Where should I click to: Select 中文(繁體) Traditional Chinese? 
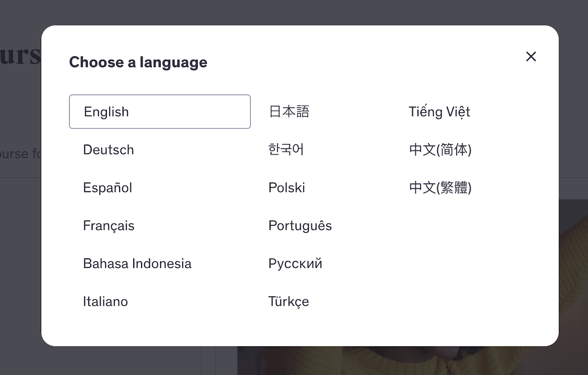pyautogui.click(x=440, y=188)
